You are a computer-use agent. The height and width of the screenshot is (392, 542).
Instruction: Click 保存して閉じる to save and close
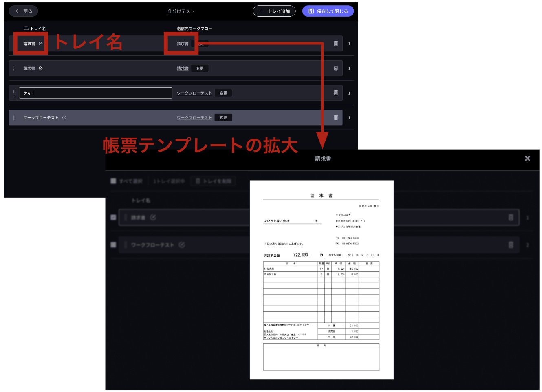328,11
